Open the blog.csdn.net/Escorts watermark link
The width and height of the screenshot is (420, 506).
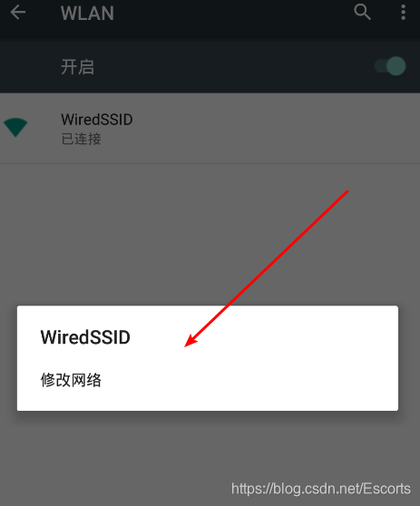pyautogui.click(x=321, y=489)
